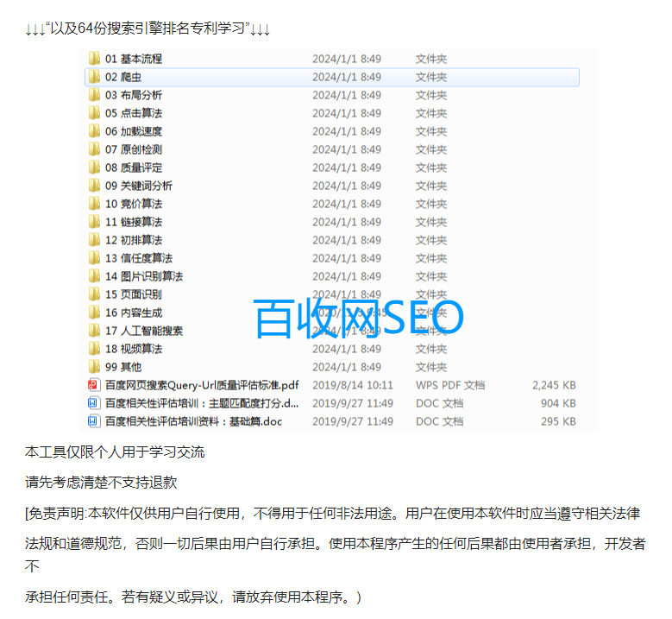Select file 百度相关性评估培训：主题匹配度打分
Screen dimensions: 672x619
click(202, 403)
